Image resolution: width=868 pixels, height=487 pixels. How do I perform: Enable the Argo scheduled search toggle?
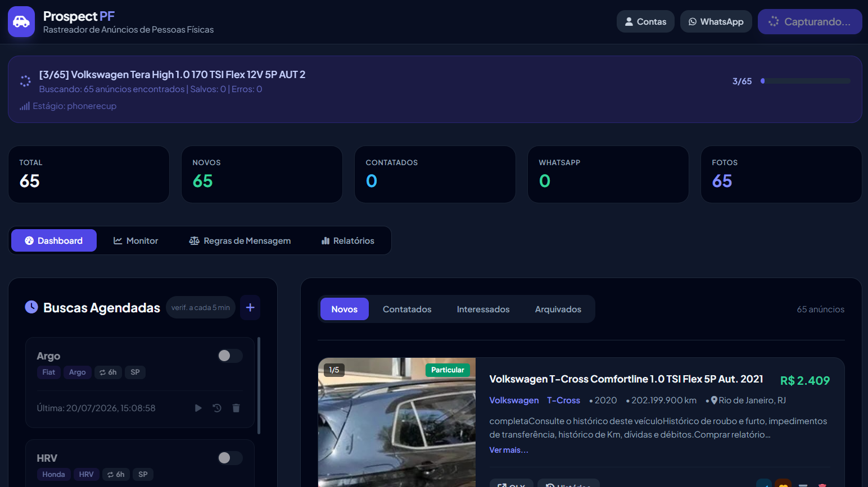(x=230, y=356)
